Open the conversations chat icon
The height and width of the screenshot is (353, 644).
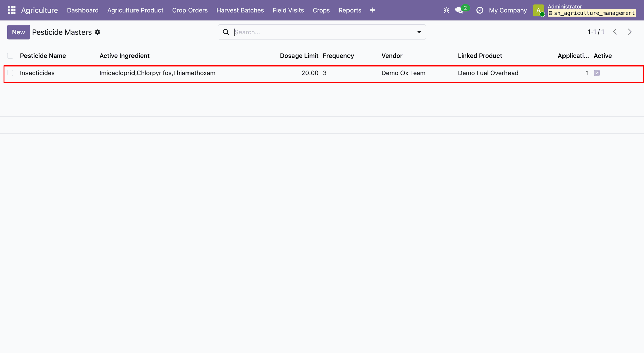tap(459, 10)
